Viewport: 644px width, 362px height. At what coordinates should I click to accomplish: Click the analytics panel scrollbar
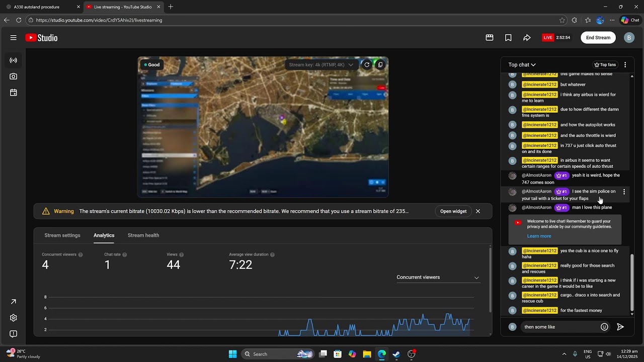coord(490,279)
